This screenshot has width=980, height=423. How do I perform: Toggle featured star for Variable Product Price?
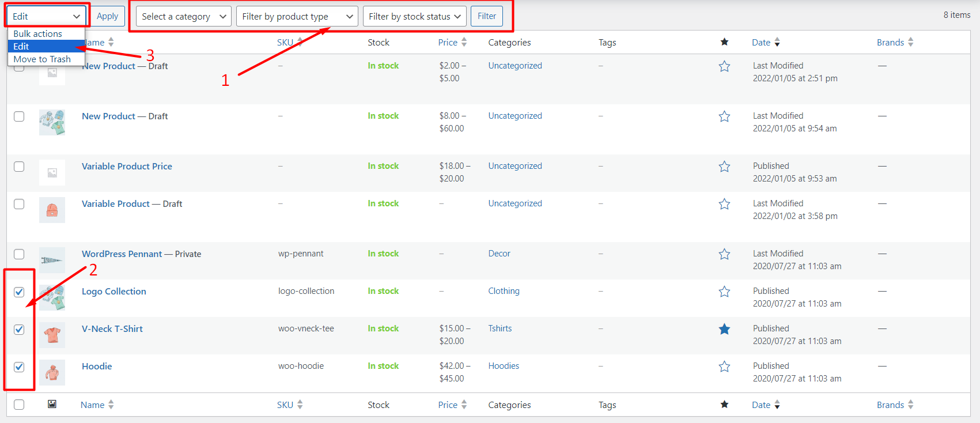click(x=724, y=167)
